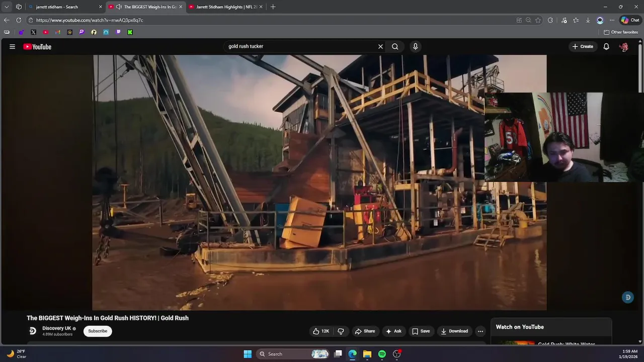Close the 'jarrett stidham - Search' tab

pos(100,7)
